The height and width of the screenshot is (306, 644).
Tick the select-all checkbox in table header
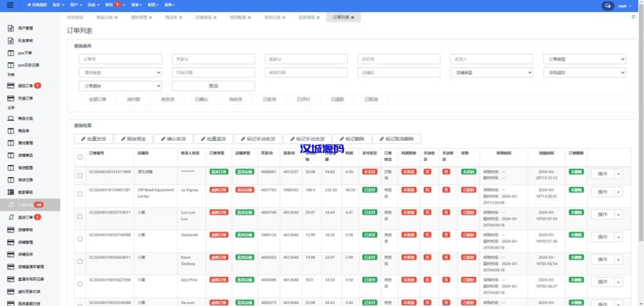[x=80, y=157]
